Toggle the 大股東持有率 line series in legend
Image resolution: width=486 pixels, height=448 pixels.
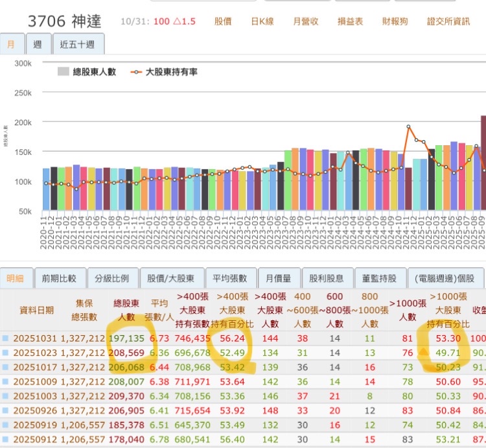point(163,72)
